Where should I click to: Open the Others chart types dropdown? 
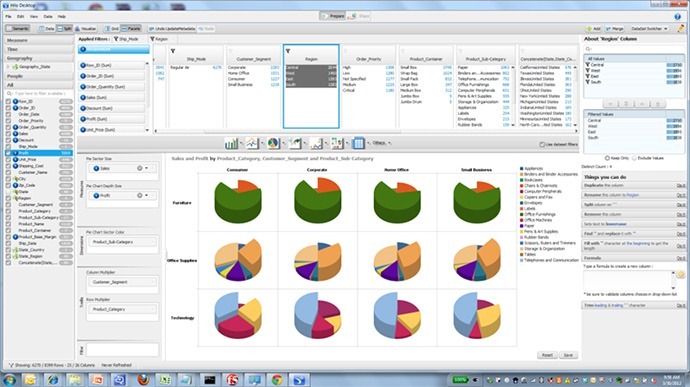point(382,143)
